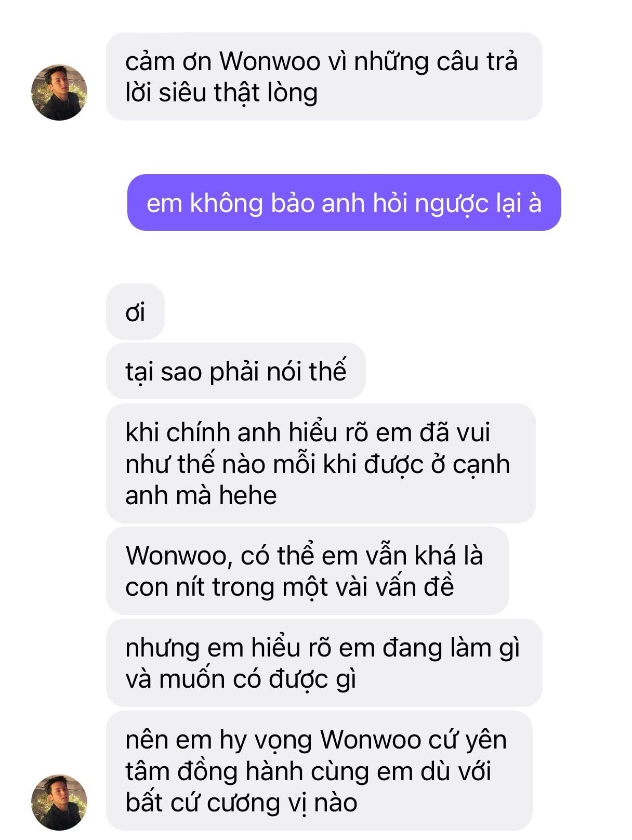
Task: Tap the word 'Wonwoo' in the first message
Action: click(269, 61)
